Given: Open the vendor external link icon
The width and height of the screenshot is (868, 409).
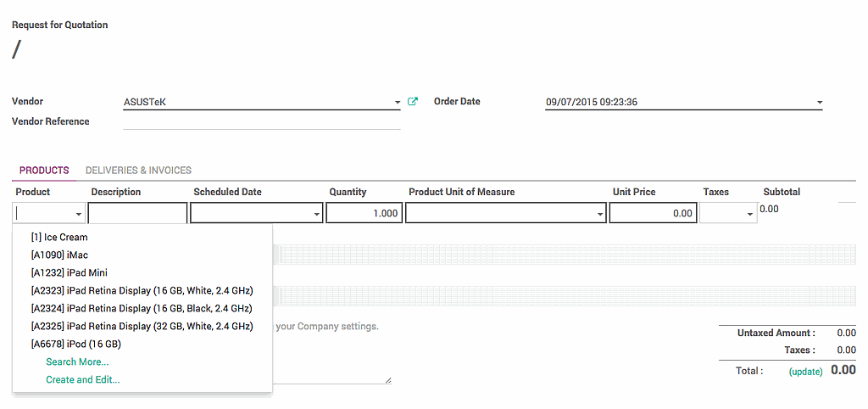Looking at the screenshot, I should click(x=413, y=102).
